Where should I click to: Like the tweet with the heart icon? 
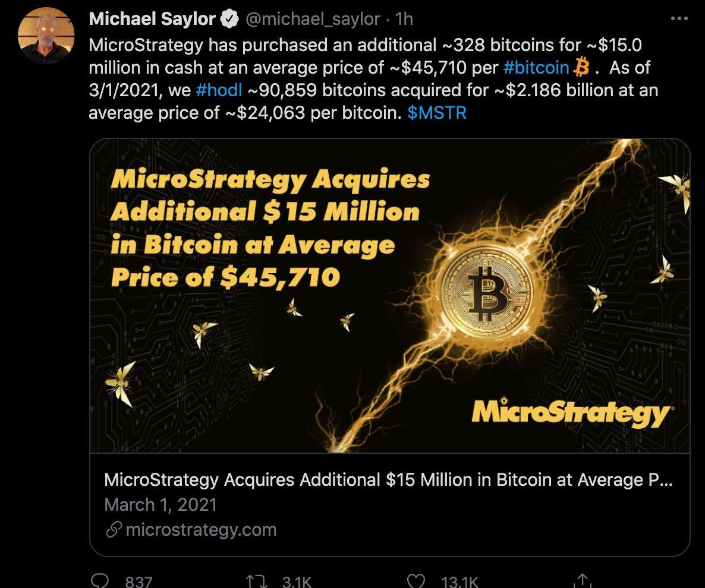[416, 581]
